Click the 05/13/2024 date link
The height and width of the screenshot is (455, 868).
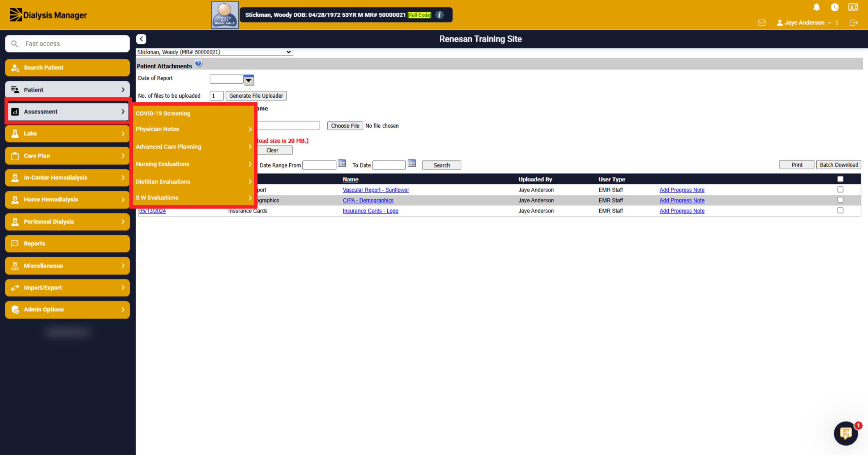pyautogui.click(x=152, y=211)
